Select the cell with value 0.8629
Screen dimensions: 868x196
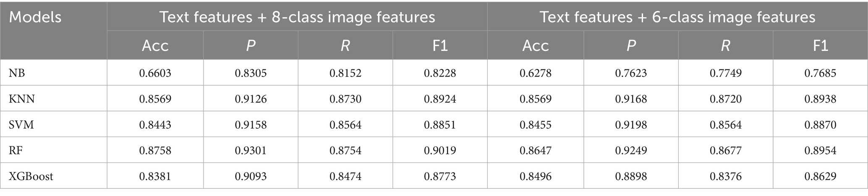pos(820,176)
